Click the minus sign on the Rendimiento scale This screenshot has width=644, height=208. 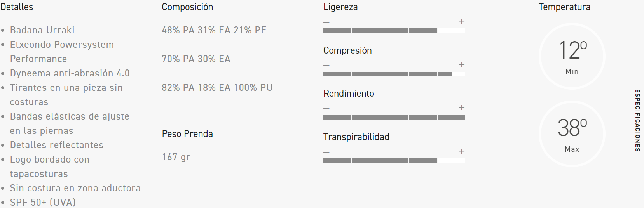326,109
